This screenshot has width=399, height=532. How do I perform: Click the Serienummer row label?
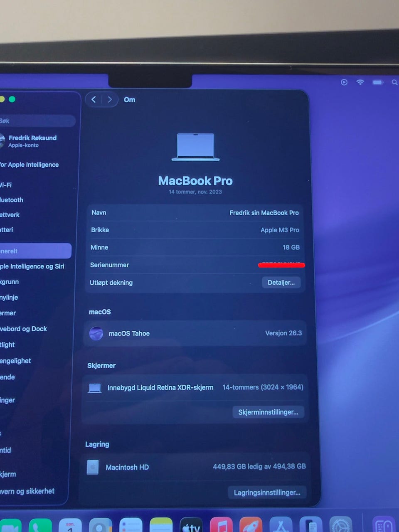109,265
